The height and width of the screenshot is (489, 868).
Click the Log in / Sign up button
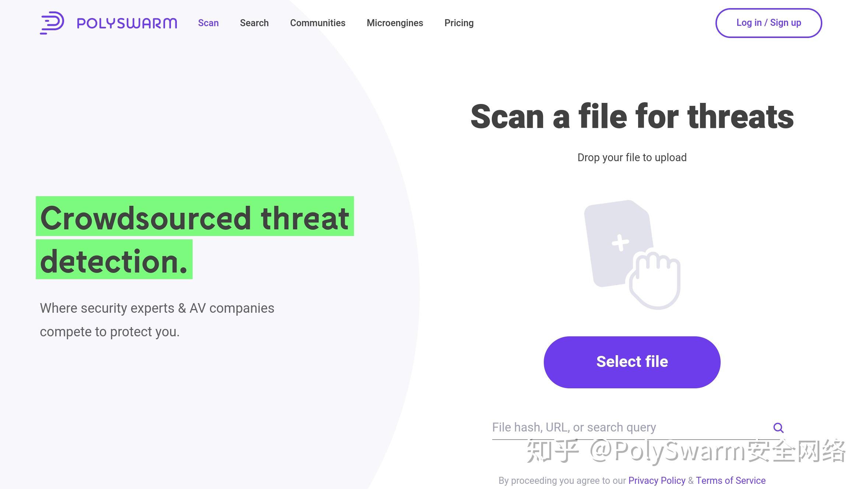click(x=769, y=22)
